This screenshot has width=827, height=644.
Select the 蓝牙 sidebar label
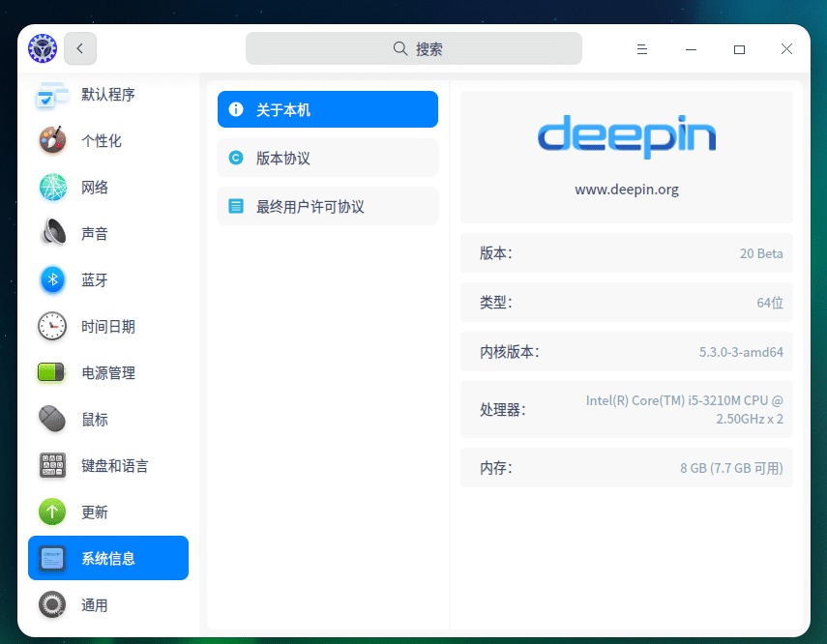[x=95, y=280]
